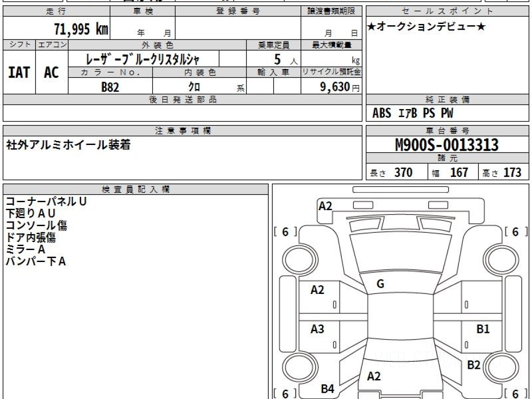Click the G mark on the windshield
The width and height of the screenshot is (532, 399).
tap(380, 285)
